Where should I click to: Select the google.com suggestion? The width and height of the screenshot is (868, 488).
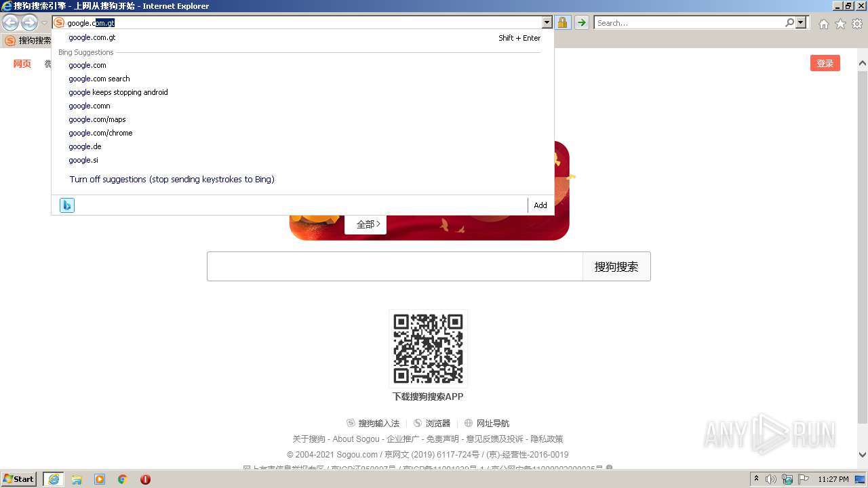click(x=302, y=65)
